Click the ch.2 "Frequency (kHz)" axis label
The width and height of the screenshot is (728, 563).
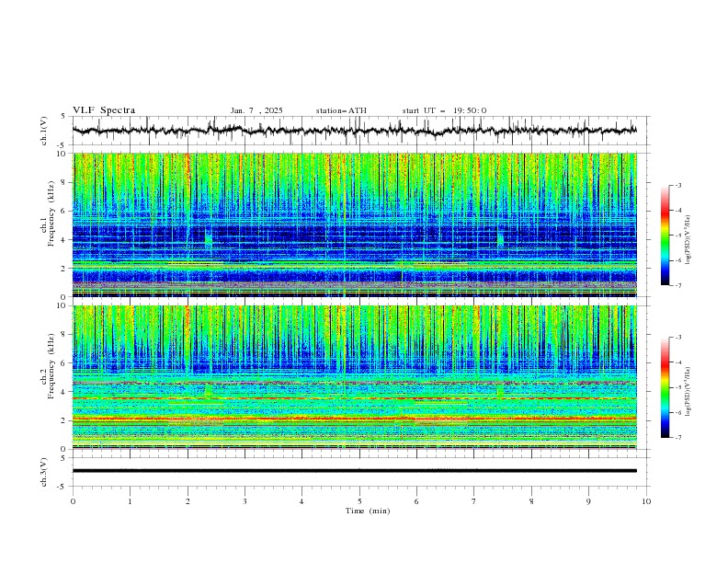[x=51, y=366]
